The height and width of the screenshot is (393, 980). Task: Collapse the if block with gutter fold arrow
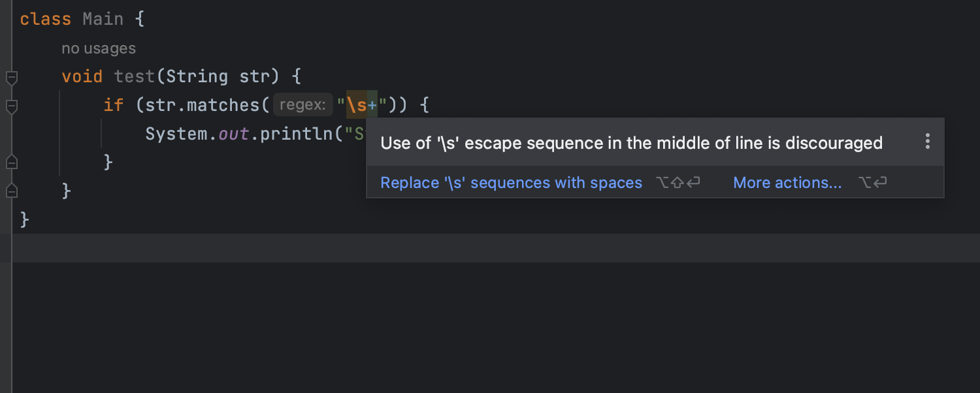coord(11,106)
